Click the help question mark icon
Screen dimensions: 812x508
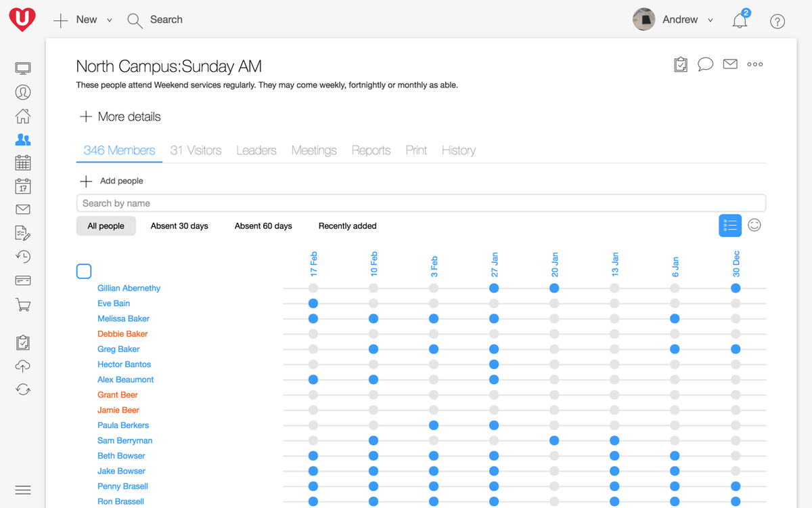[x=777, y=21]
